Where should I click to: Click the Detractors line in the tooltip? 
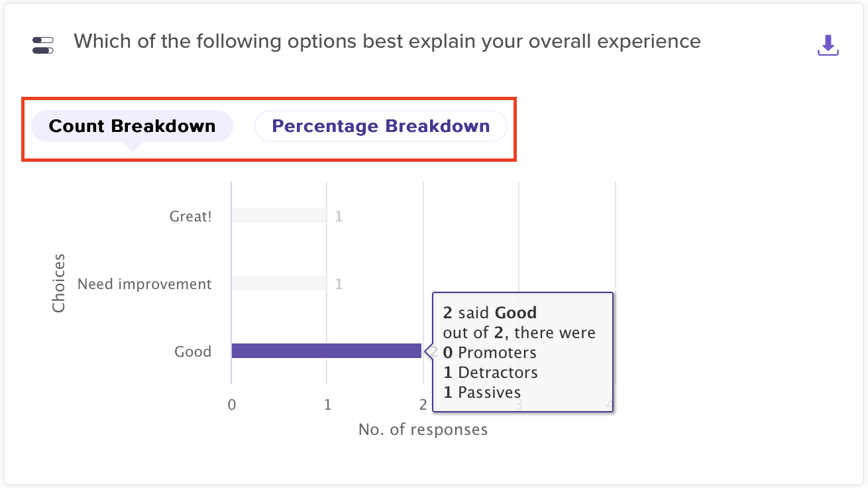coord(490,372)
